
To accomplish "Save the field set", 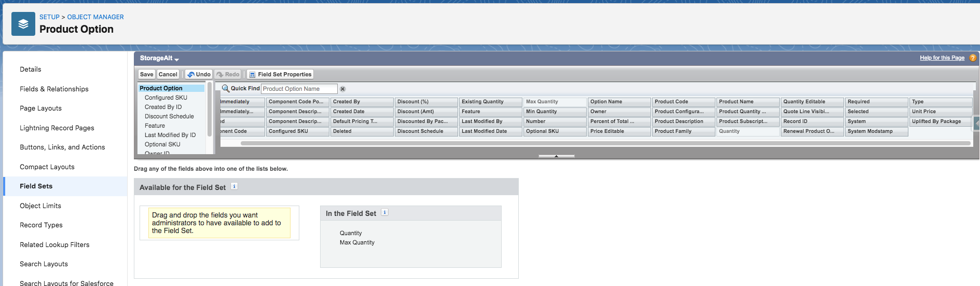I will [146, 74].
